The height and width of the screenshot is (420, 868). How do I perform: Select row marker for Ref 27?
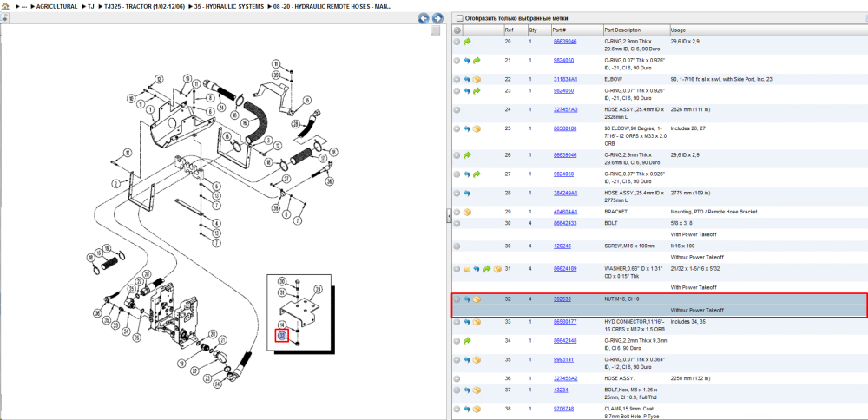tap(457, 174)
